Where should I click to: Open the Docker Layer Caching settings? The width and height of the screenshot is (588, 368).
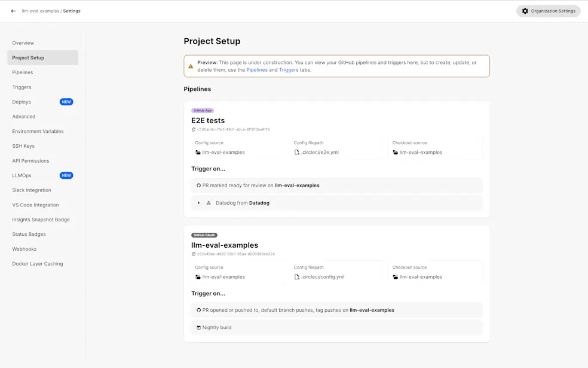(36, 263)
